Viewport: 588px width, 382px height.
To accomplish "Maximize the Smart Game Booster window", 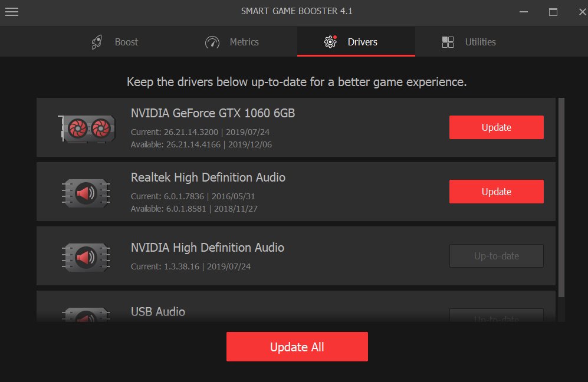I will click(553, 12).
